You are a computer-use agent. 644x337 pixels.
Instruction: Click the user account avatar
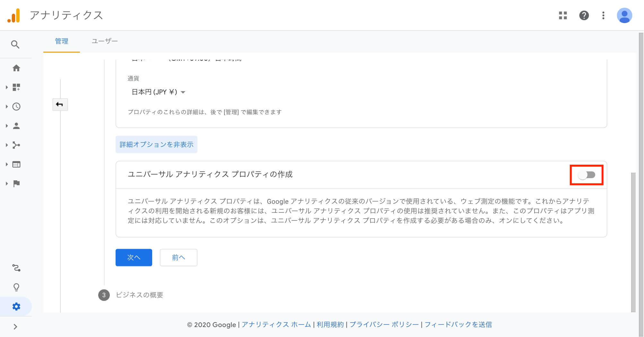(x=624, y=15)
